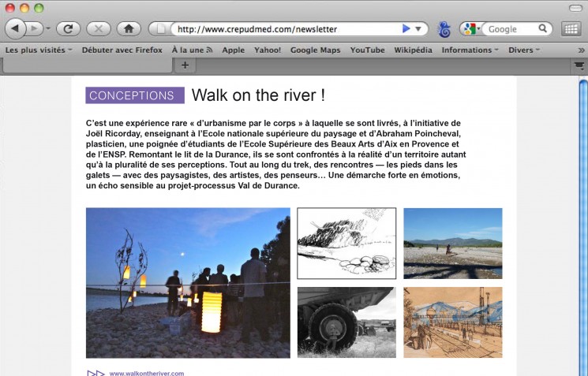Open the YouTube bookmark

(x=368, y=50)
